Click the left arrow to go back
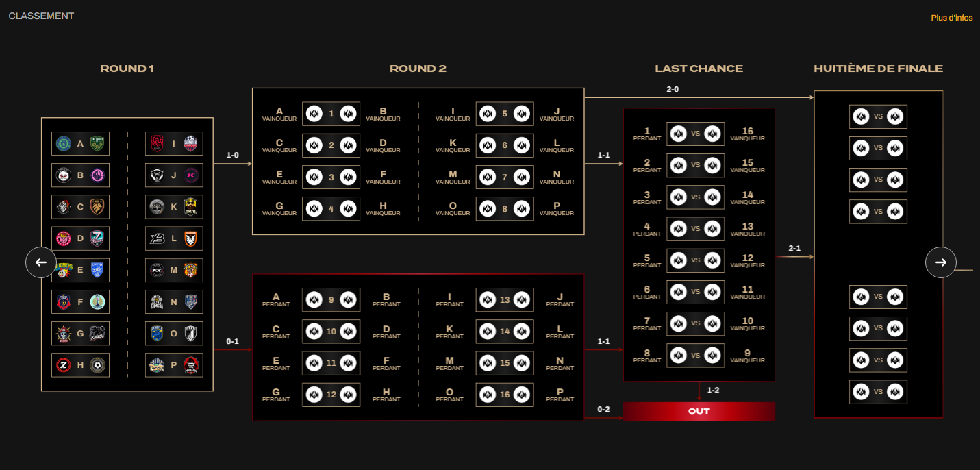The image size is (980, 470). [41, 262]
